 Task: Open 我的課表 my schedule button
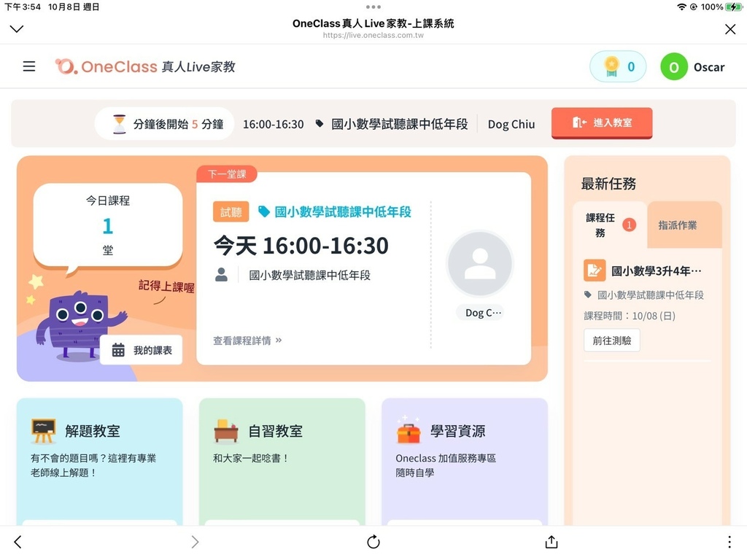click(x=141, y=350)
